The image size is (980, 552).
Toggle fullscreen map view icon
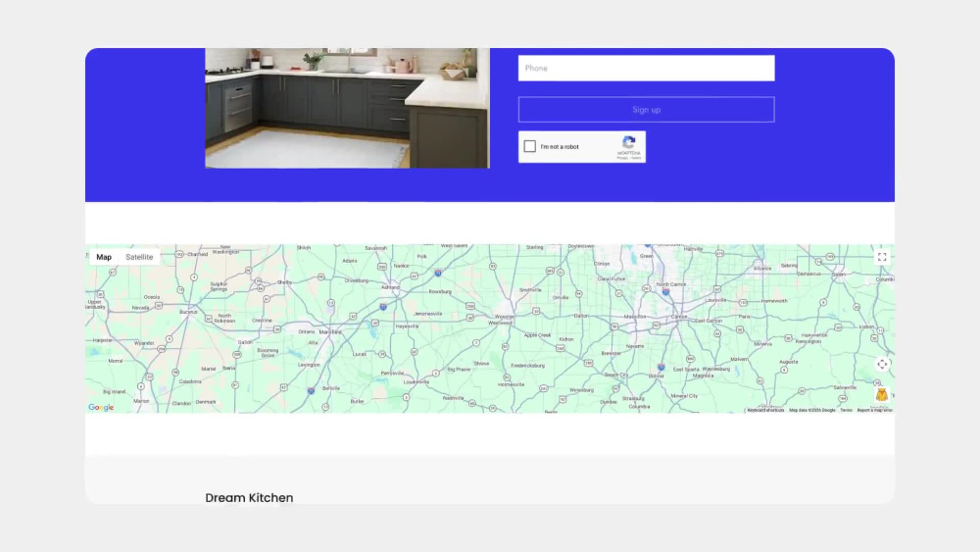click(882, 257)
